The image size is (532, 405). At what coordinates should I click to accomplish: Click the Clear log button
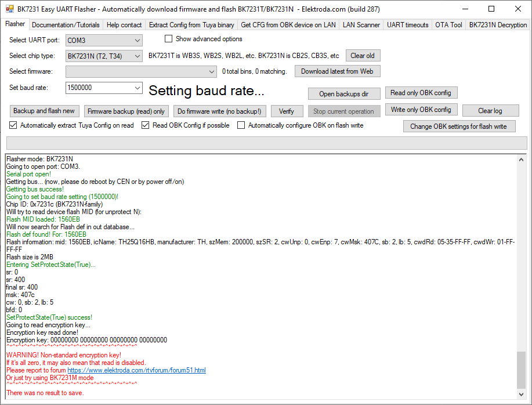(x=490, y=111)
